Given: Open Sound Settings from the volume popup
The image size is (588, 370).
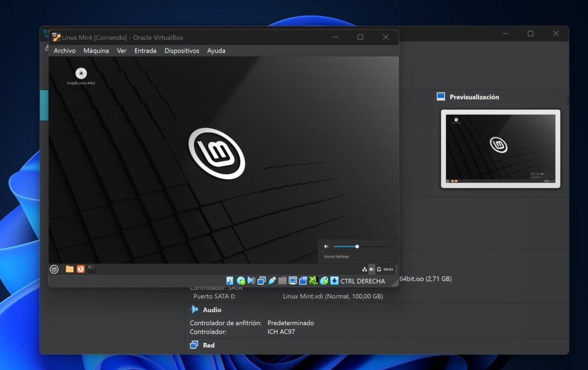Looking at the screenshot, I should click(x=336, y=256).
